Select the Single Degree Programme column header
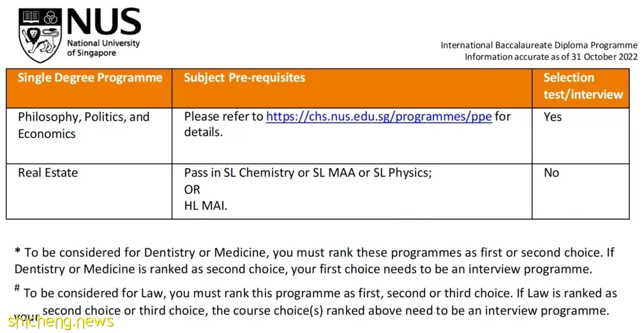Screen dimensions: 644x333 coord(90,78)
